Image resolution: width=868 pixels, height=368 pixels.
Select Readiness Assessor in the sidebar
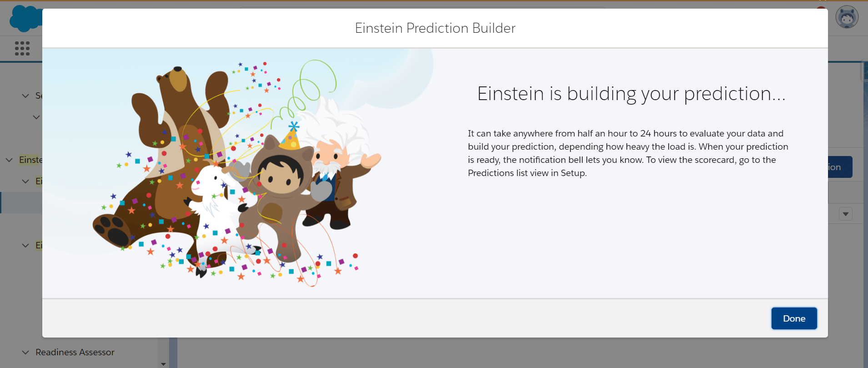click(x=75, y=352)
